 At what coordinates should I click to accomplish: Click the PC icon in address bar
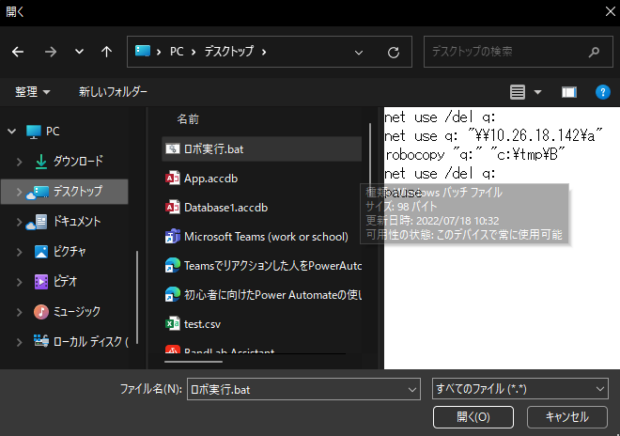pyautogui.click(x=142, y=51)
